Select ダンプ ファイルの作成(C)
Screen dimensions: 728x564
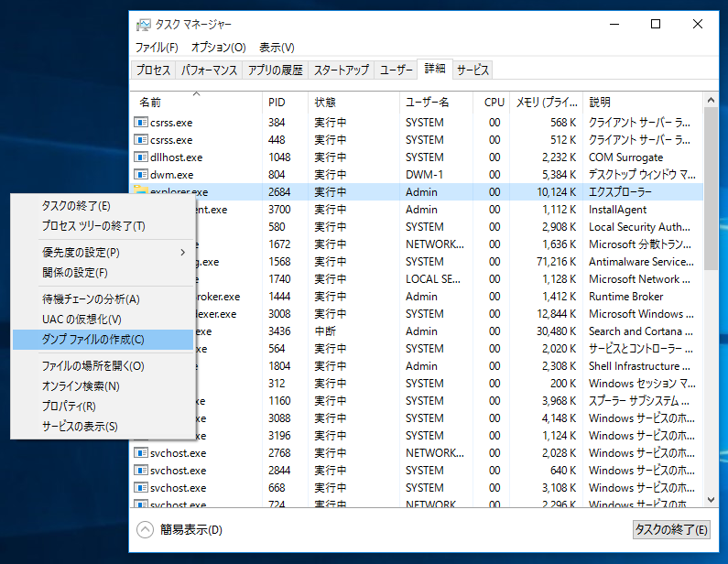click(x=103, y=340)
